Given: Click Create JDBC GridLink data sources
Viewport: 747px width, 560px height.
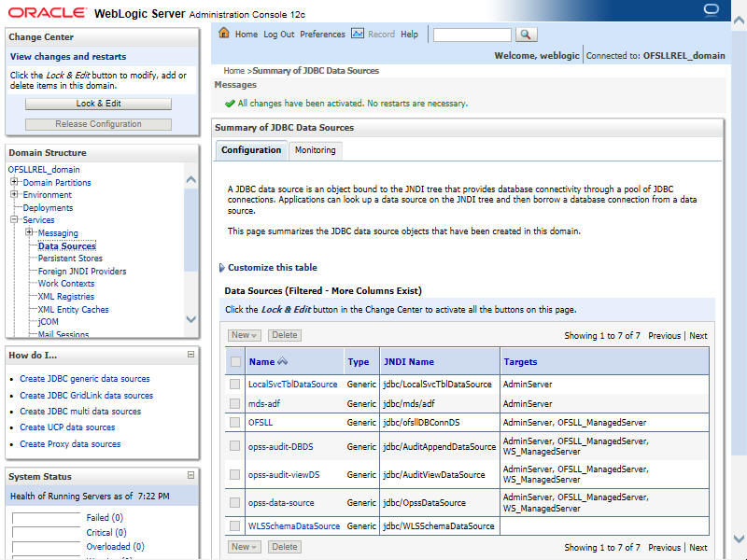Looking at the screenshot, I should [x=86, y=395].
